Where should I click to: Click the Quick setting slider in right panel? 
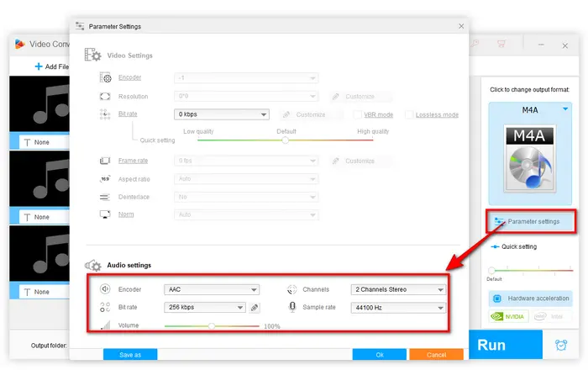pyautogui.click(x=491, y=270)
